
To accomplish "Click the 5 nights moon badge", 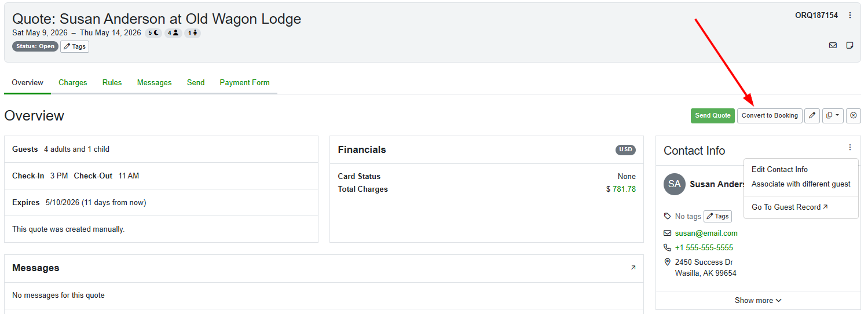I will click(153, 33).
